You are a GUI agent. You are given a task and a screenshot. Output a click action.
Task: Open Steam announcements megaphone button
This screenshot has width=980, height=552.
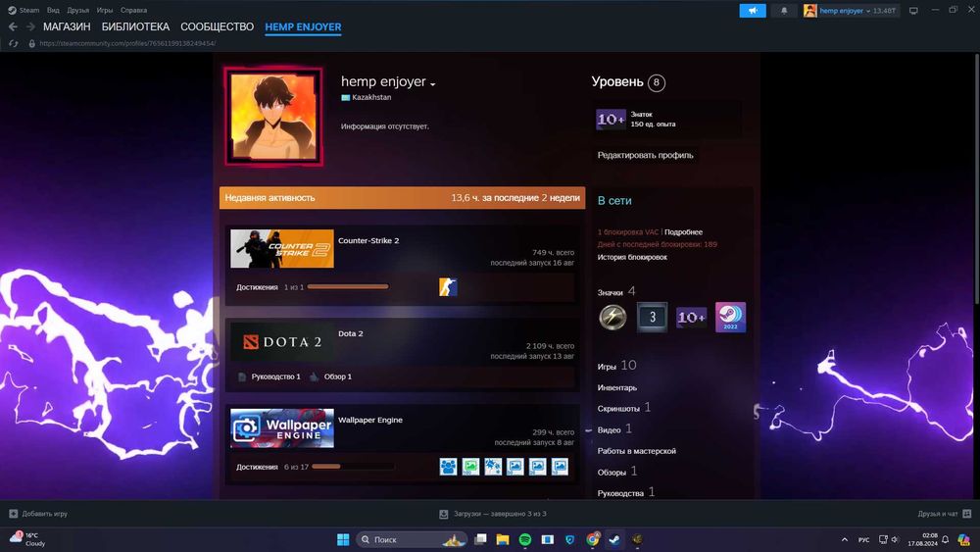[753, 11]
